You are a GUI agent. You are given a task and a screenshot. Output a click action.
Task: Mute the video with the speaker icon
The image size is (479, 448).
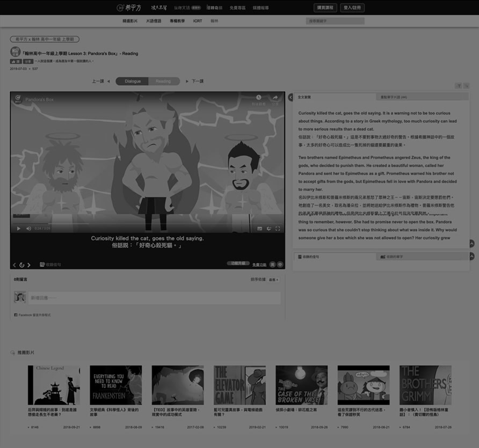pos(28,229)
